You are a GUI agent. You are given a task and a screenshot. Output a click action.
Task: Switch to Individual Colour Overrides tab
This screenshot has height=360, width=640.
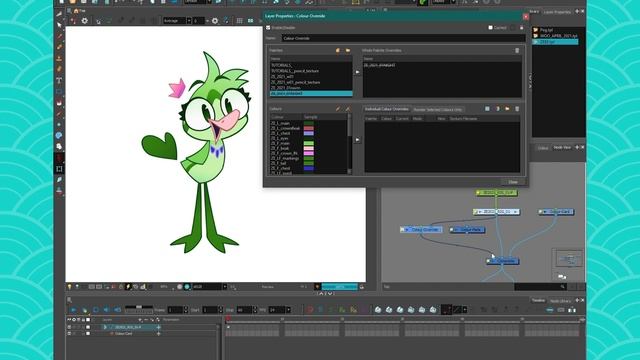click(x=386, y=109)
